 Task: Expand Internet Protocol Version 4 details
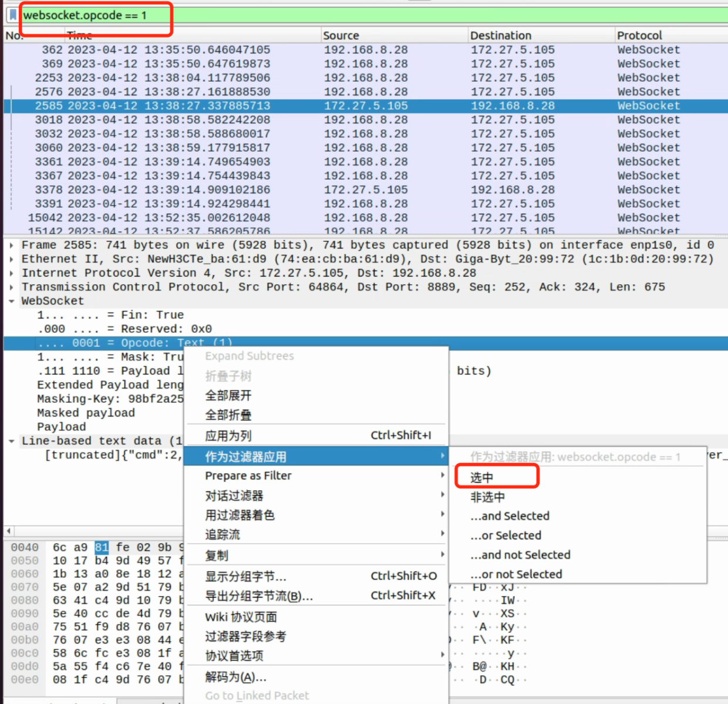pos(11,272)
